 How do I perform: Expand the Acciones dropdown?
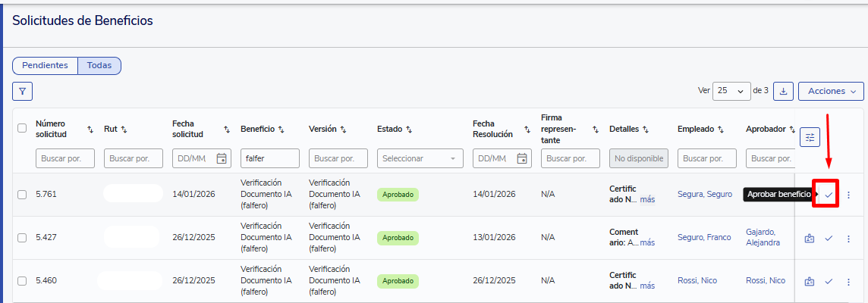[831, 91]
